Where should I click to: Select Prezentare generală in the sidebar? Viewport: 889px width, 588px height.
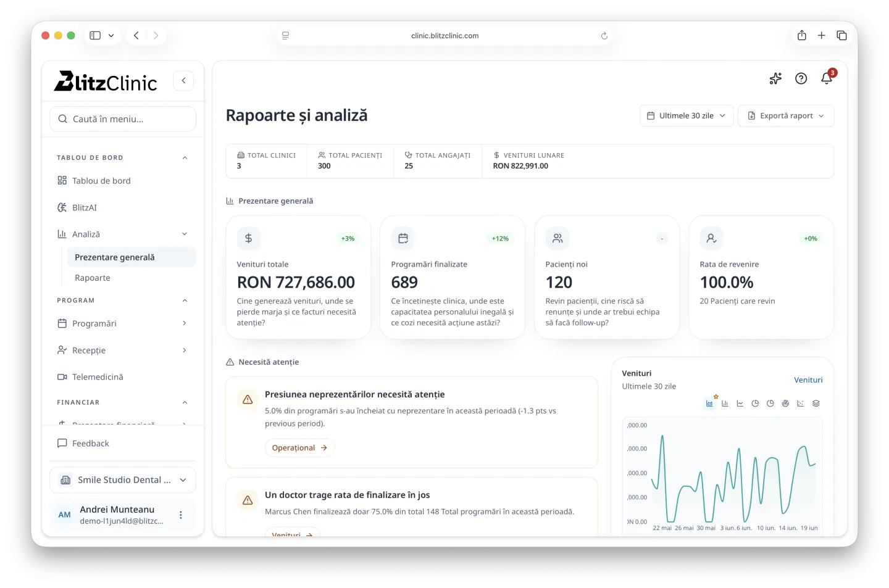[131, 257]
